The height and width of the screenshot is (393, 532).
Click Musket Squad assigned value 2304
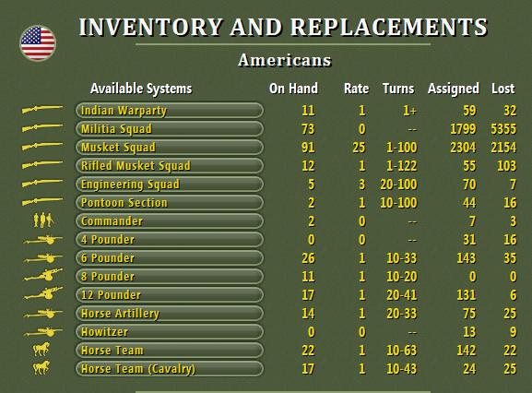(x=463, y=148)
